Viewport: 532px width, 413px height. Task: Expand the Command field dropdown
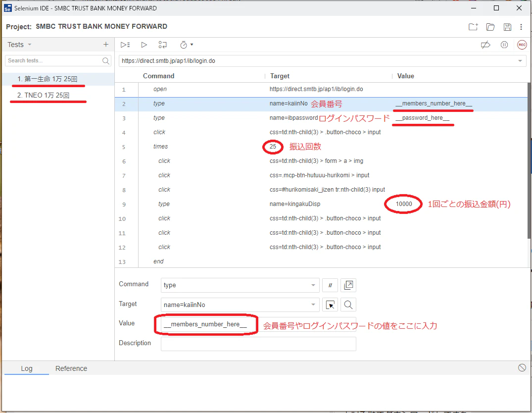313,285
